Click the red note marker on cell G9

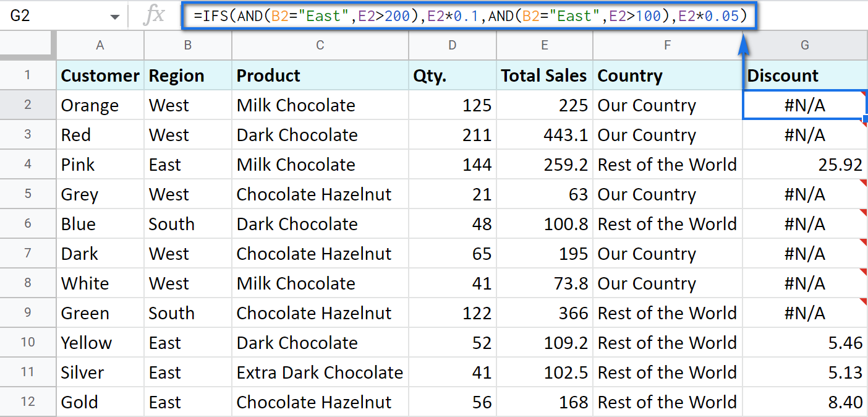pyautogui.click(x=864, y=301)
